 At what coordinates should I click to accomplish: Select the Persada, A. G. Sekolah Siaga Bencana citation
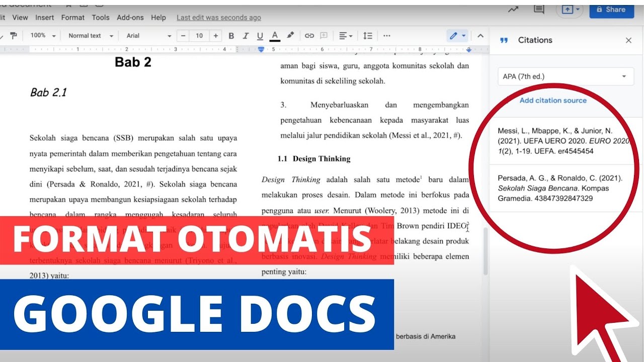click(x=566, y=188)
